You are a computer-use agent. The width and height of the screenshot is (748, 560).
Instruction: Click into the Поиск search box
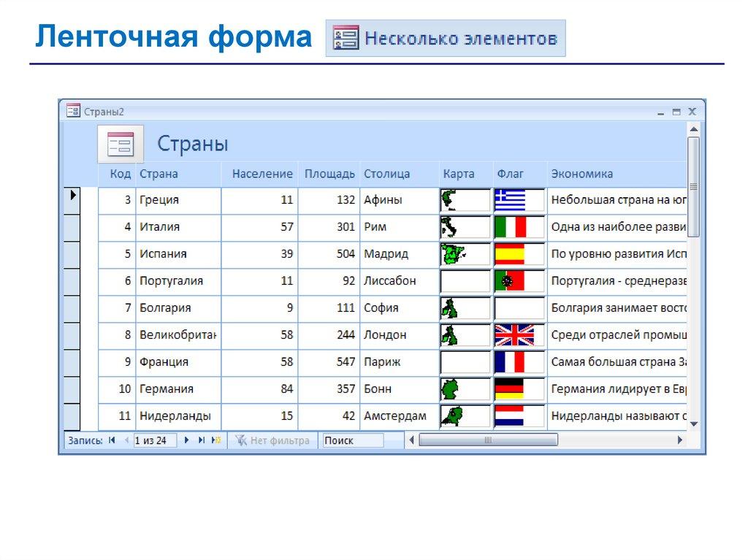tap(353, 440)
